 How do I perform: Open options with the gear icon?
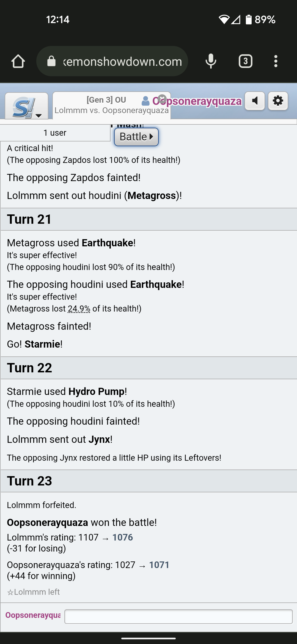click(278, 101)
